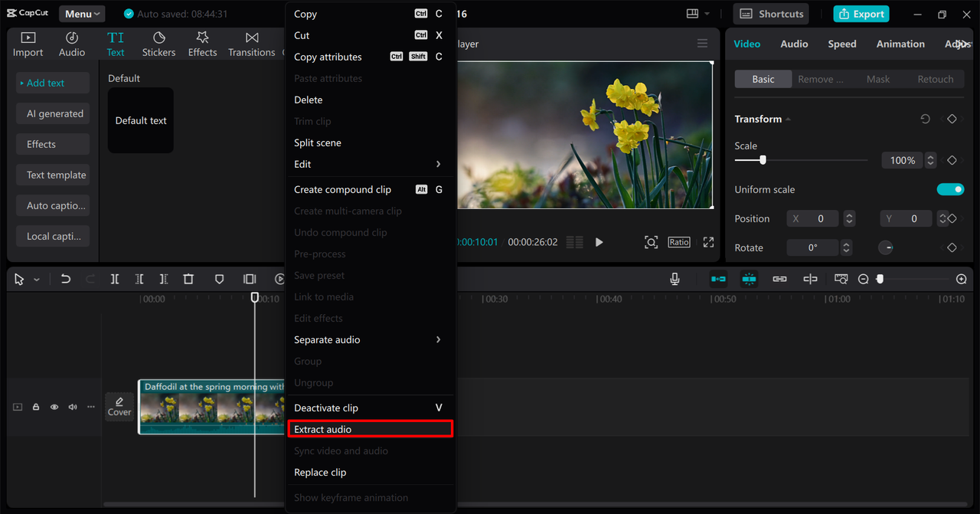
Task: Open the Effects tab in top toolbar
Action: click(x=203, y=44)
